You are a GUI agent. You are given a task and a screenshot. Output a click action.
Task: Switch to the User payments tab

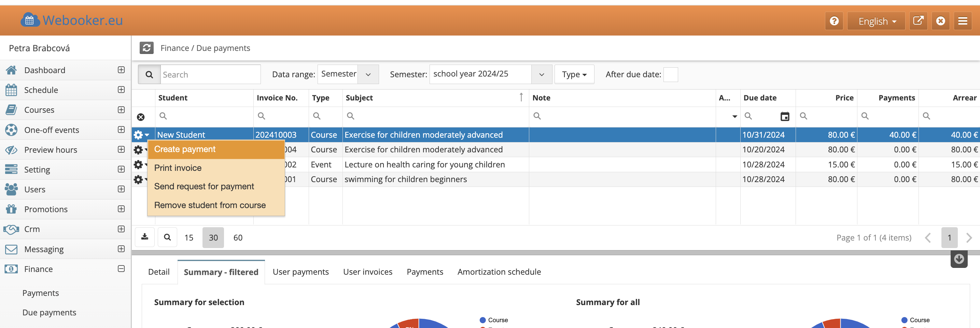coord(300,272)
